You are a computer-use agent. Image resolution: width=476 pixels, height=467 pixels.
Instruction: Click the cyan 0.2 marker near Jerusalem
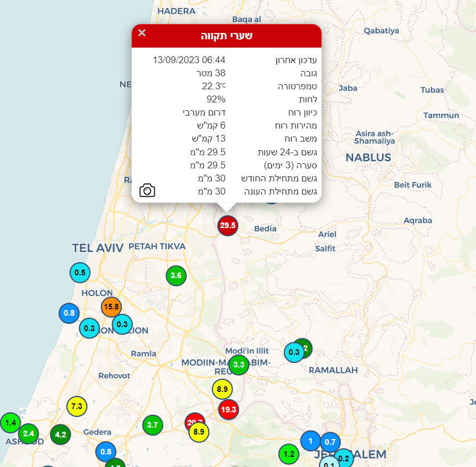click(343, 458)
